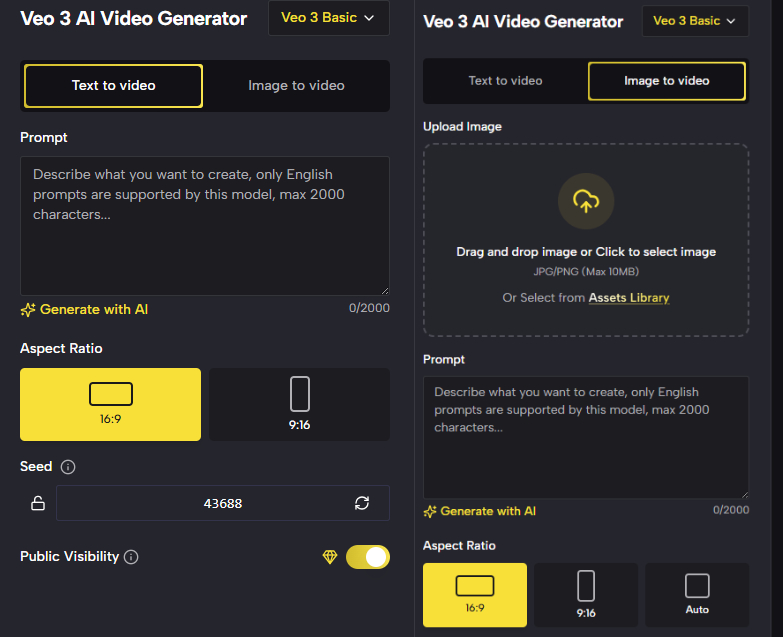Randomize seed with the refresh icon
This screenshot has height=637, width=783.
point(362,504)
